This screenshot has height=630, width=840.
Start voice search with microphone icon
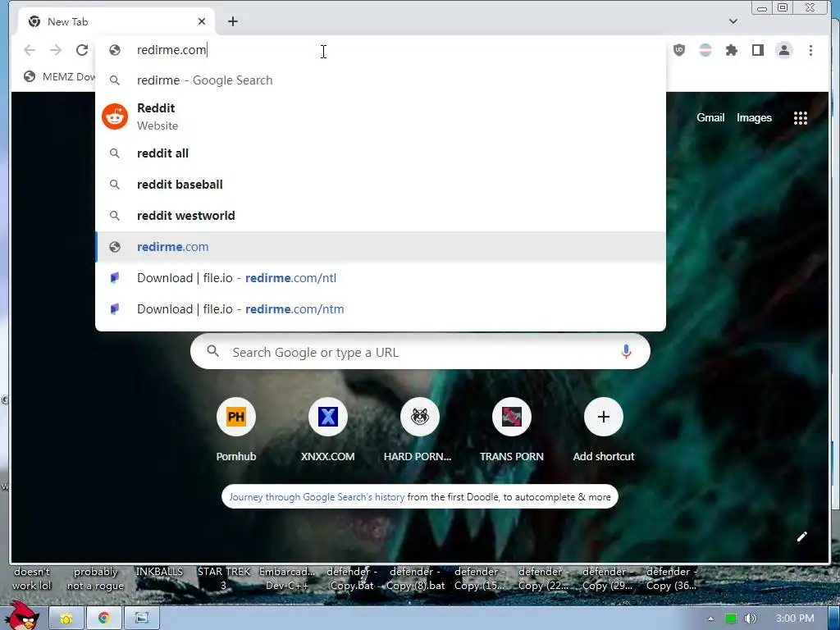[x=626, y=351]
